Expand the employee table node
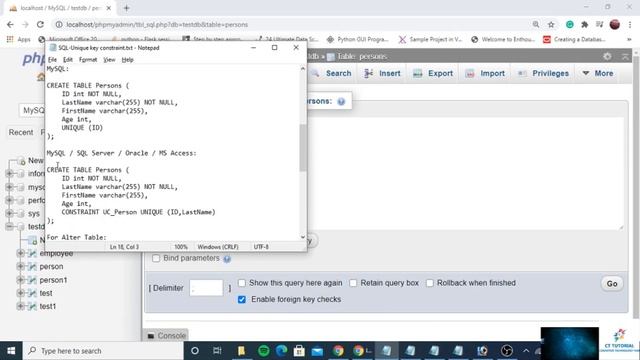640x360 pixels. click(20, 253)
